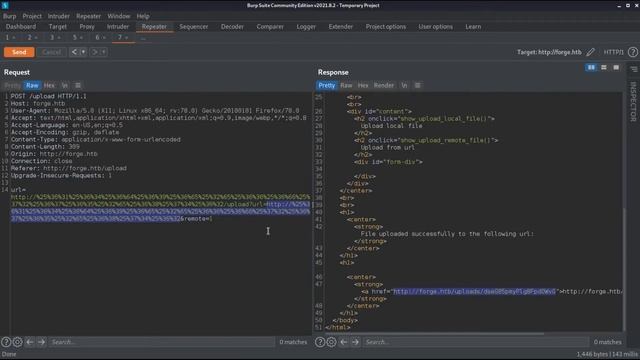The image size is (640, 360).
Task: Switch response view to Hex
Action: pos(363,85)
